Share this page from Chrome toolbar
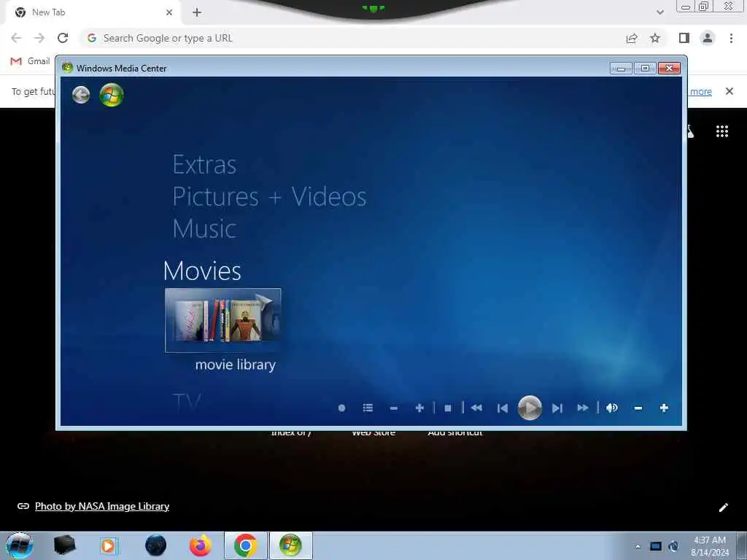This screenshot has width=747, height=560. [632, 38]
